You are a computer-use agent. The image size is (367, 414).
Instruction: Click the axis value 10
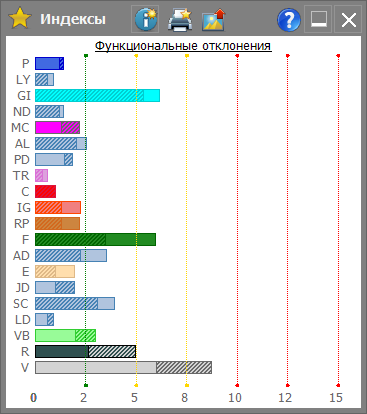point(235,397)
